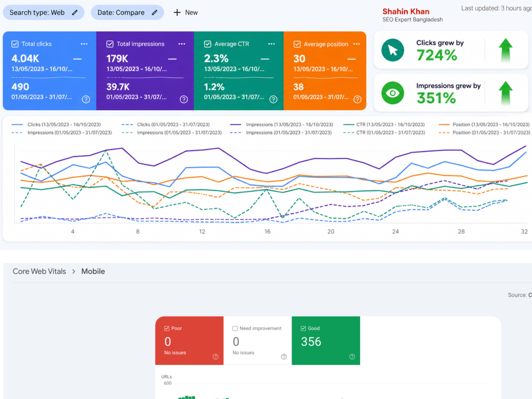Click the 1.2% comparison CTR value
532x399 pixels.
tap(214, 87)
